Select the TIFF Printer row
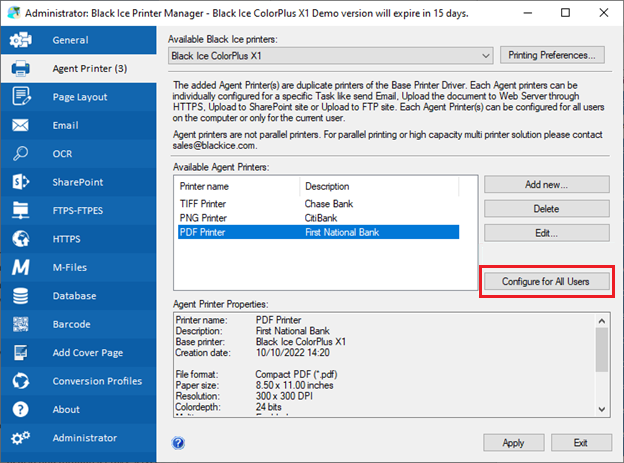 (318, 204)
